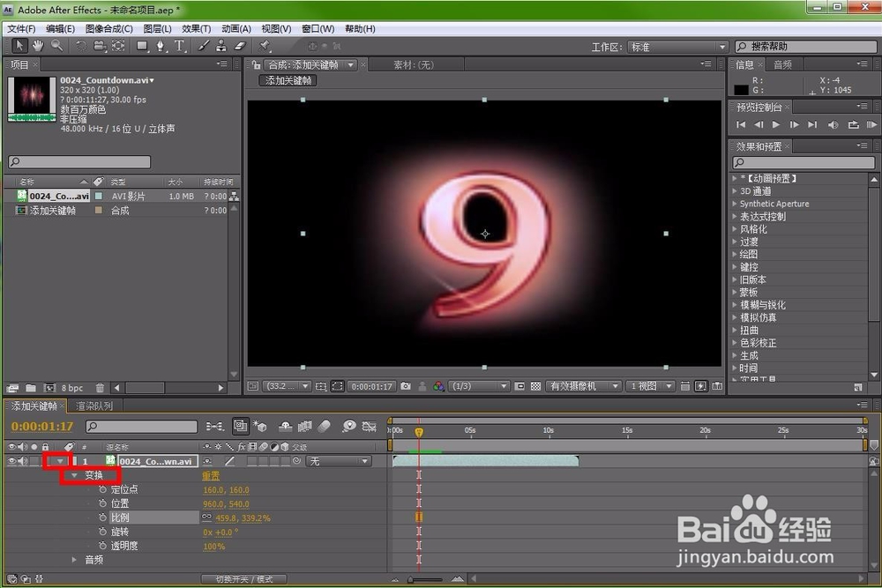Play the preview in 预览控制台

(775, 124)
